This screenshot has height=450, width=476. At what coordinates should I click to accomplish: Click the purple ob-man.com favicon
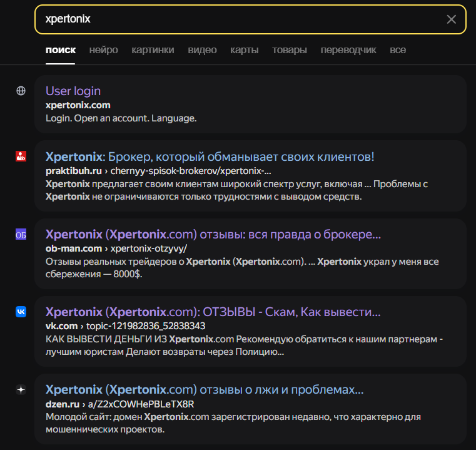point(21,235)
